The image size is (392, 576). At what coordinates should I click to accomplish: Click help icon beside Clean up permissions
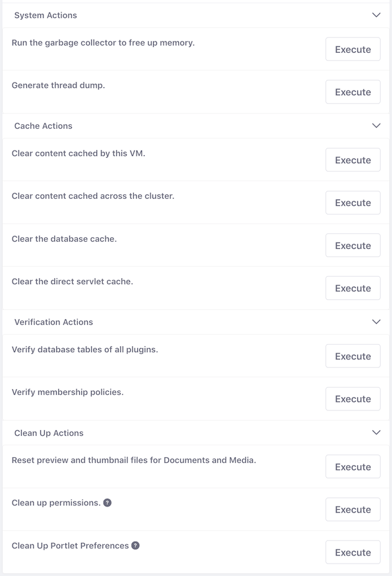(107, 503)
